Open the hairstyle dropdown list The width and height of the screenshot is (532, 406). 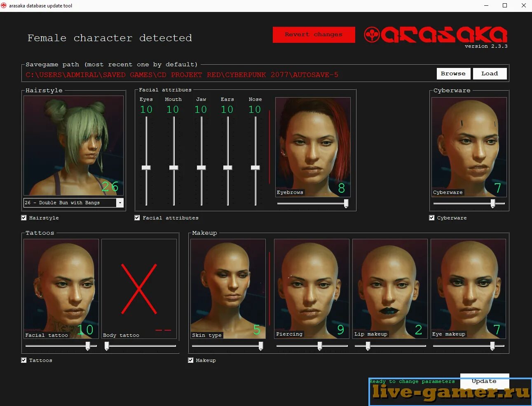pyautogui.click(x=120, y=203)
